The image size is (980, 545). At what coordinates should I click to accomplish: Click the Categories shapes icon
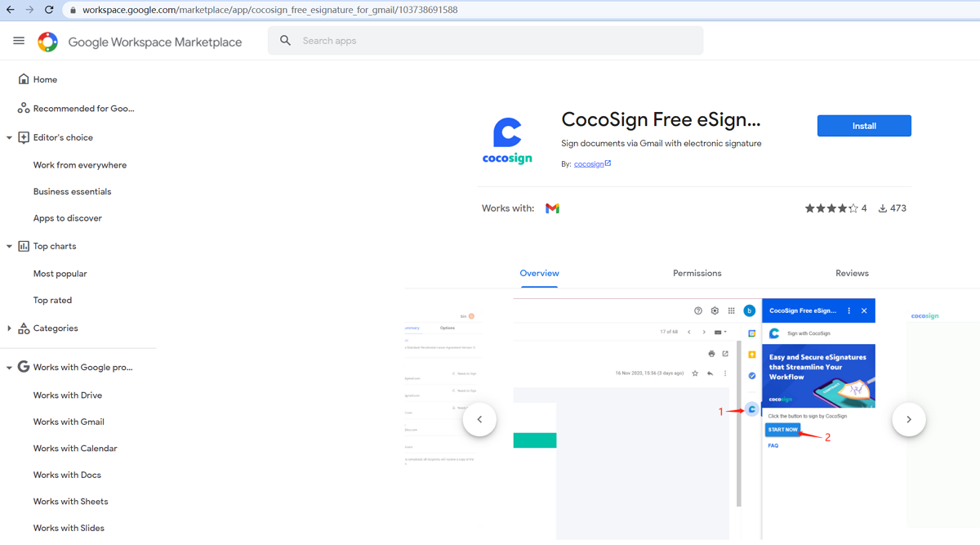(x=24, y=328)
